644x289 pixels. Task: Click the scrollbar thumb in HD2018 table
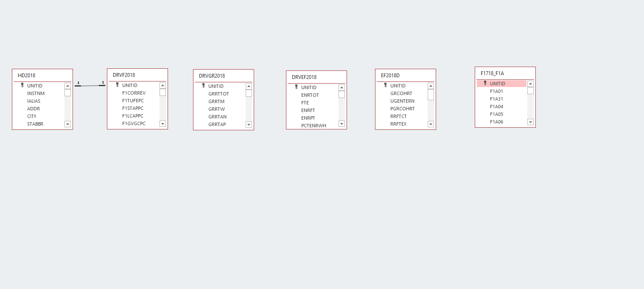point(67,93)
